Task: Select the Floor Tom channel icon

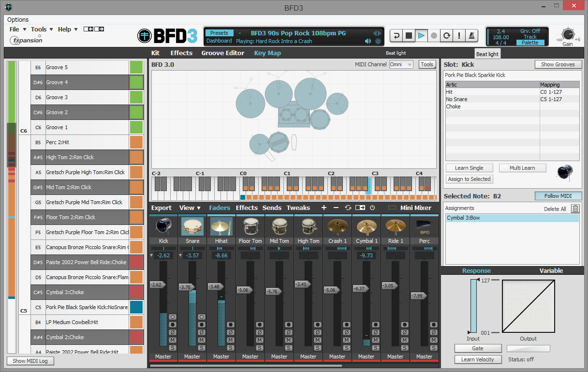Action: point(250,226)
